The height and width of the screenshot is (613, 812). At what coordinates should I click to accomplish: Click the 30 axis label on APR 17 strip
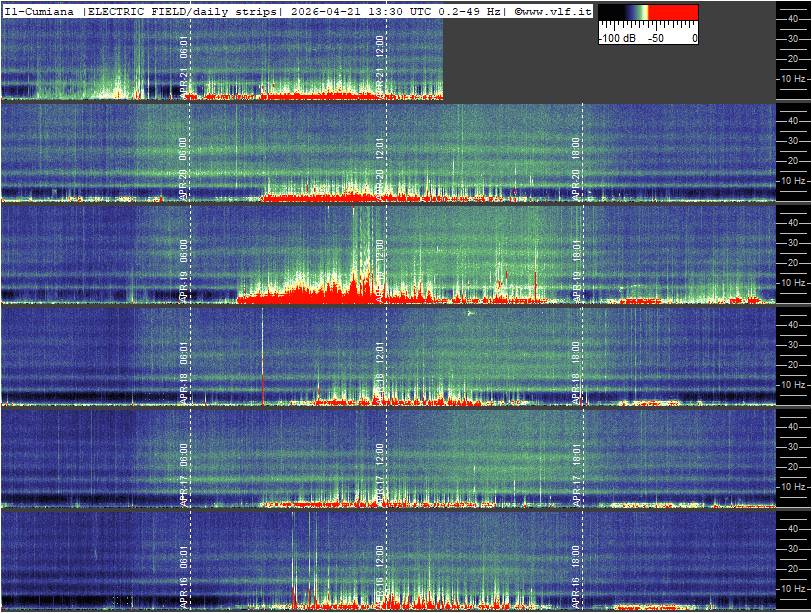click(x=795, y=446)
